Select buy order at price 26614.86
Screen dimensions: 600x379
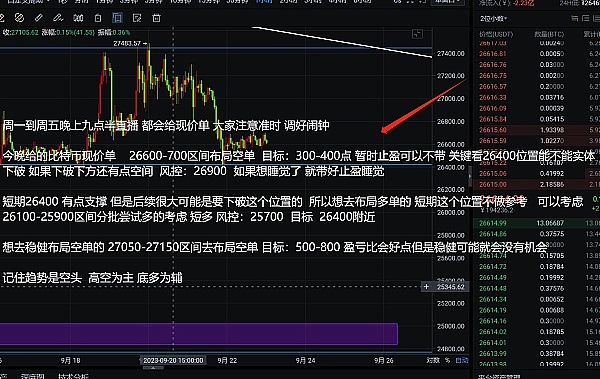pos(536,234)
